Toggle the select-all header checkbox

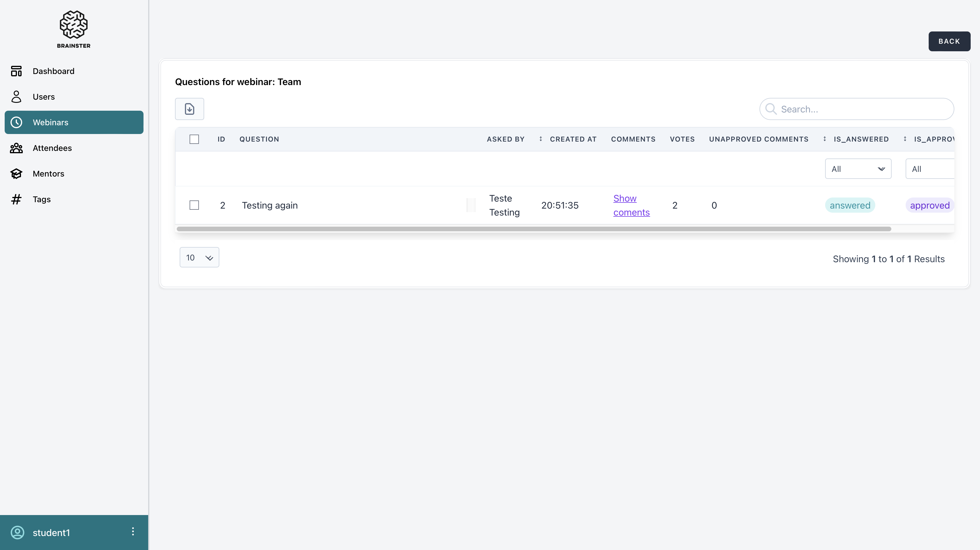pyautogui.click(x=194, y=139)
